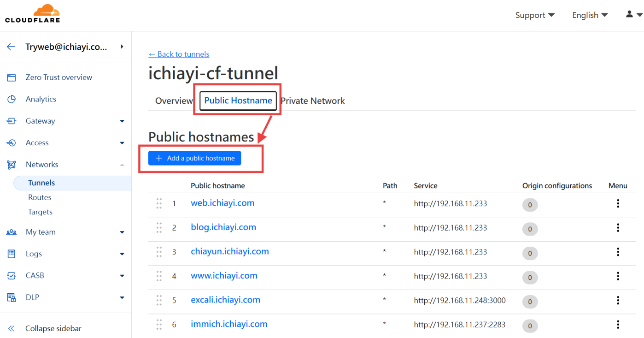Click the Analytics clock icon
This screenshot has width=644, height=338.
12,99
